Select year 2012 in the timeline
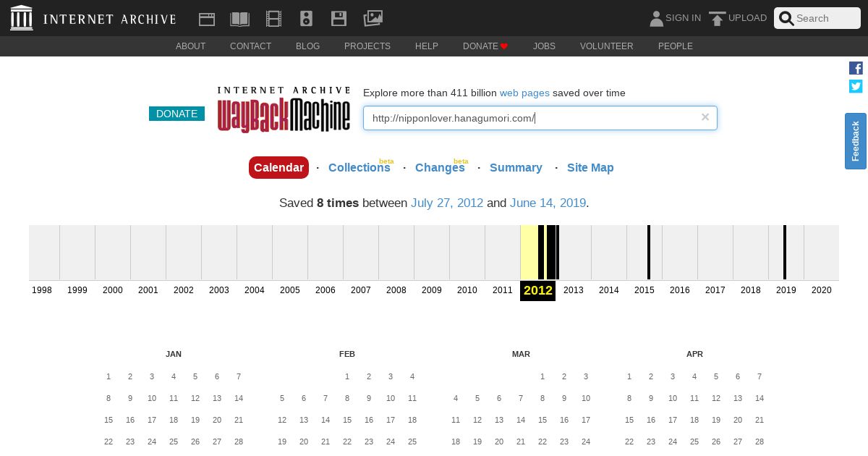868x456 pixels. click(x=538, y=290)
